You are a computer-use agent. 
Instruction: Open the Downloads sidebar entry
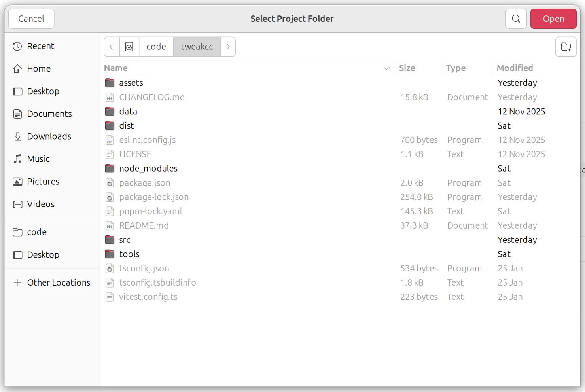point(49,136)
